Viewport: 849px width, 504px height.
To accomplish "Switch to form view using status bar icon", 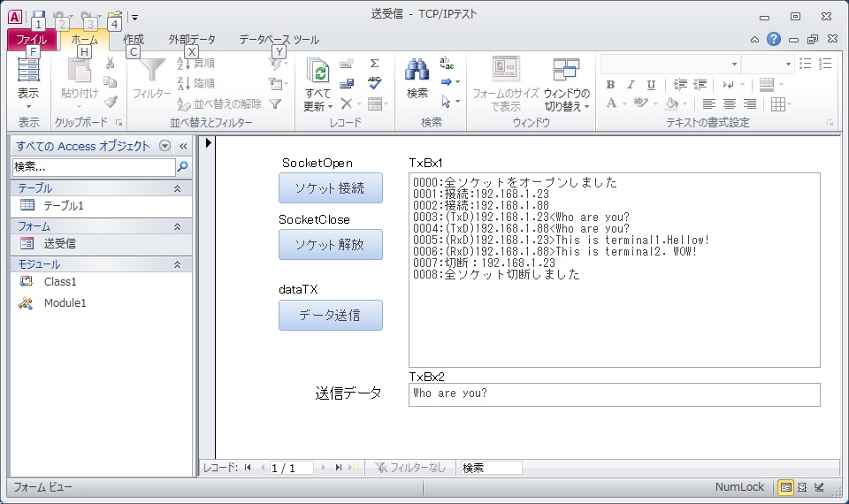I will [x=785, y=487].
